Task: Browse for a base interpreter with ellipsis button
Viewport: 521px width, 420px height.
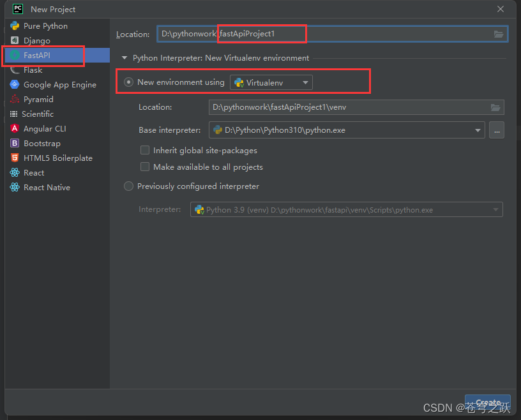Action: click(497, 130)
